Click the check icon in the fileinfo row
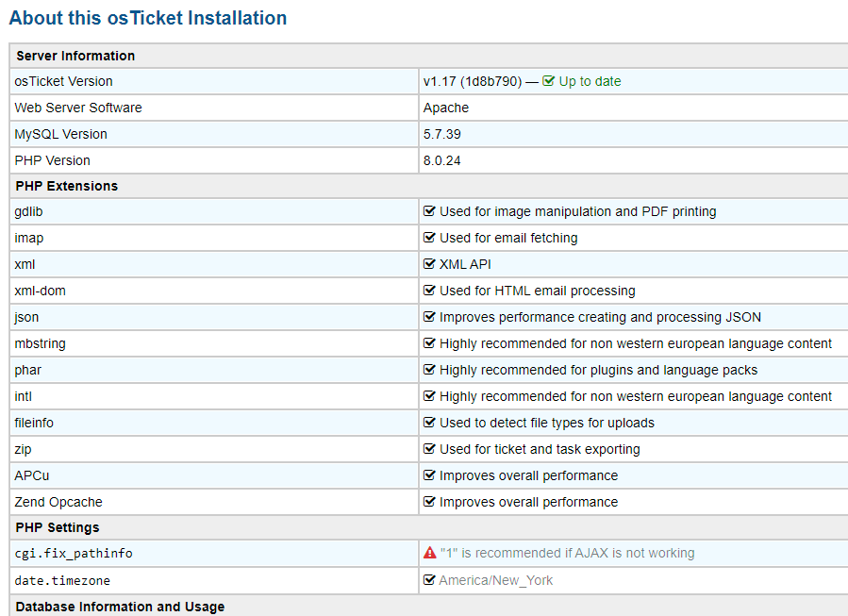The width and height of the screenshot is (848, 616). (429, 423)
